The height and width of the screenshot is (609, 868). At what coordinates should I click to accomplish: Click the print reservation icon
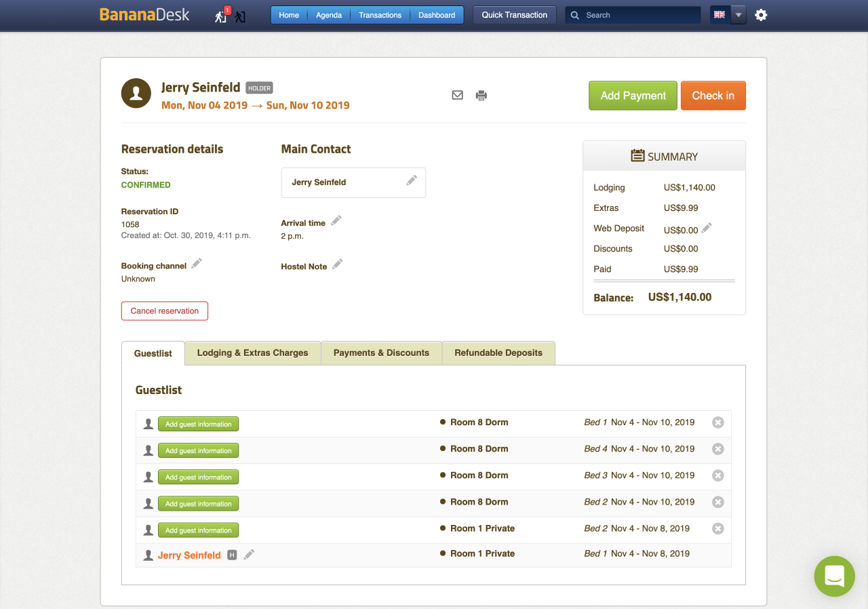pos(481,95)
